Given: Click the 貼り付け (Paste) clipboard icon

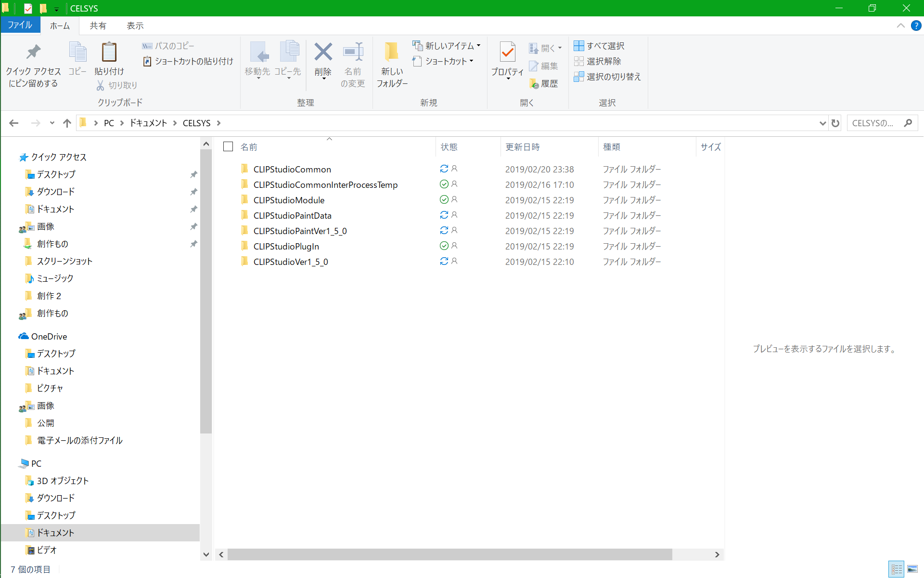Looking at the screenshot, I should coord(109,52).
